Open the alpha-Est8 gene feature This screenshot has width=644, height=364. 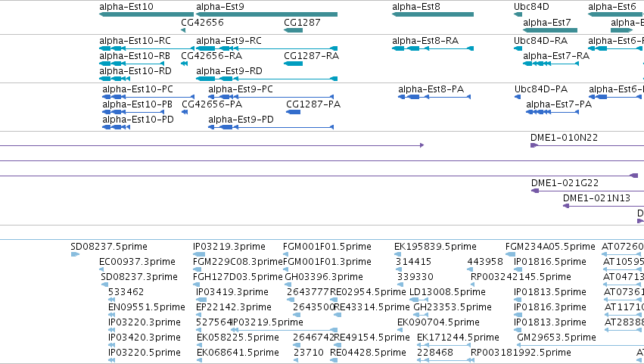coord(433,14)
